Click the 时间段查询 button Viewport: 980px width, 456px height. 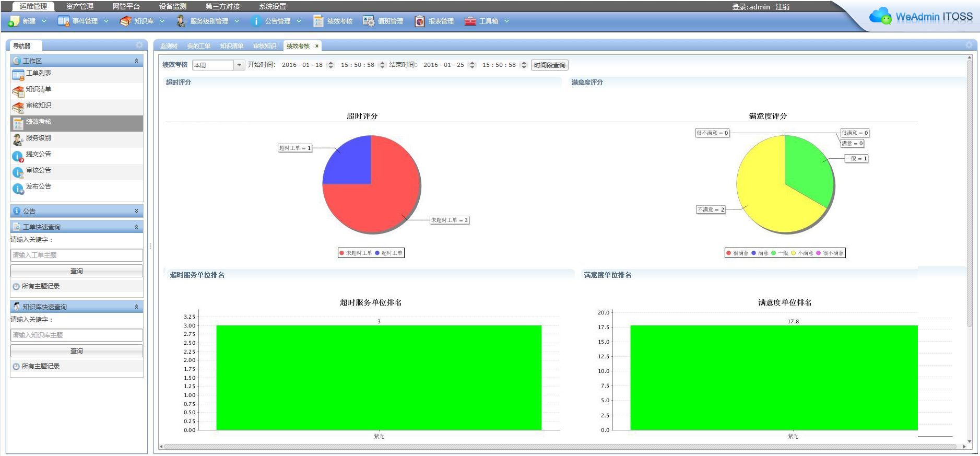pos(549,65)
